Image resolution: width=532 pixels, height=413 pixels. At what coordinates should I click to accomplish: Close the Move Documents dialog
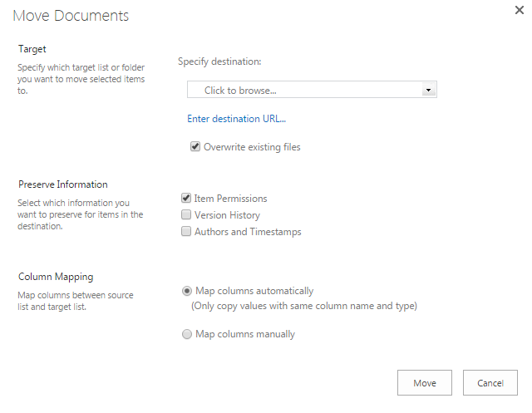pyautogui.click(x=520, y=12)
